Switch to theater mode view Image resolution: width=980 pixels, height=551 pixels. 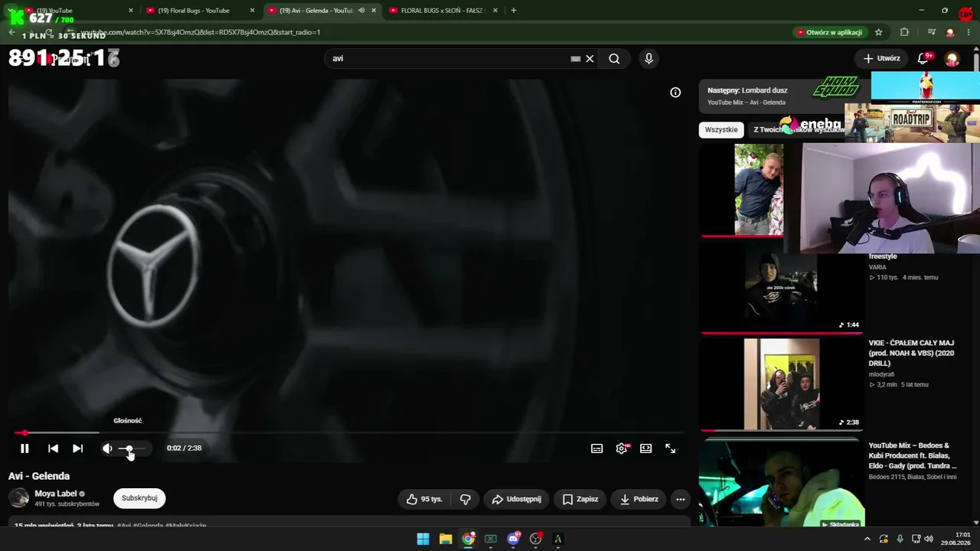[646, 448]
